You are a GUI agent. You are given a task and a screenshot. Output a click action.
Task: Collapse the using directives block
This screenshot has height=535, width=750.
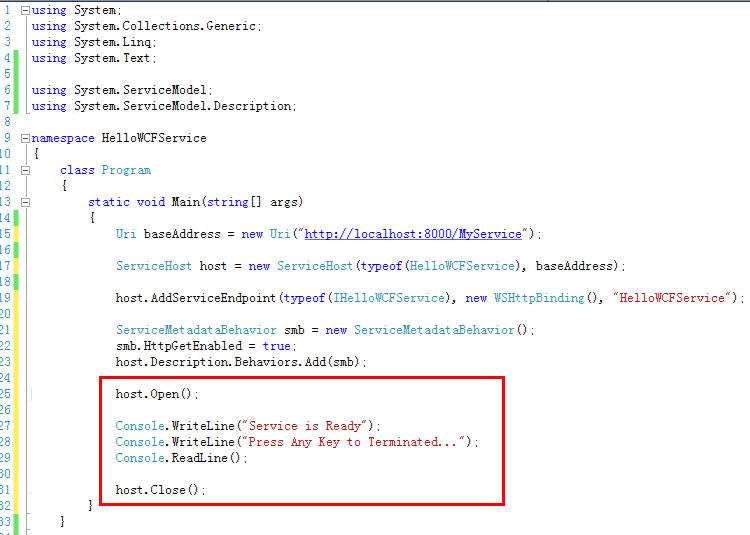click(25, 10)
